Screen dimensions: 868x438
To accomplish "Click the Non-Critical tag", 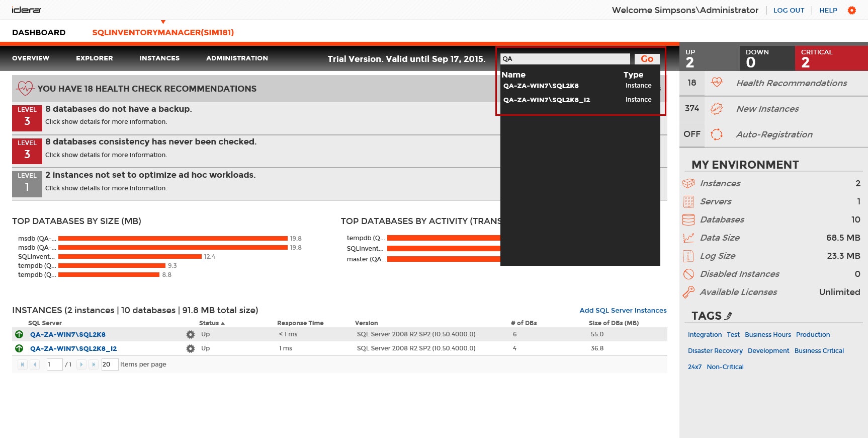I will [x=725, y=367].
